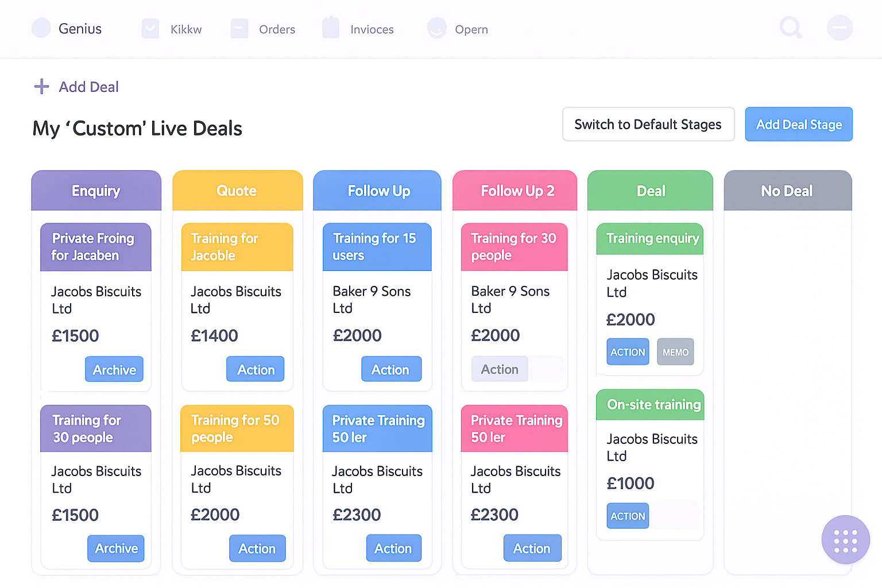Open the Training for 15 users card

[377, 247]
